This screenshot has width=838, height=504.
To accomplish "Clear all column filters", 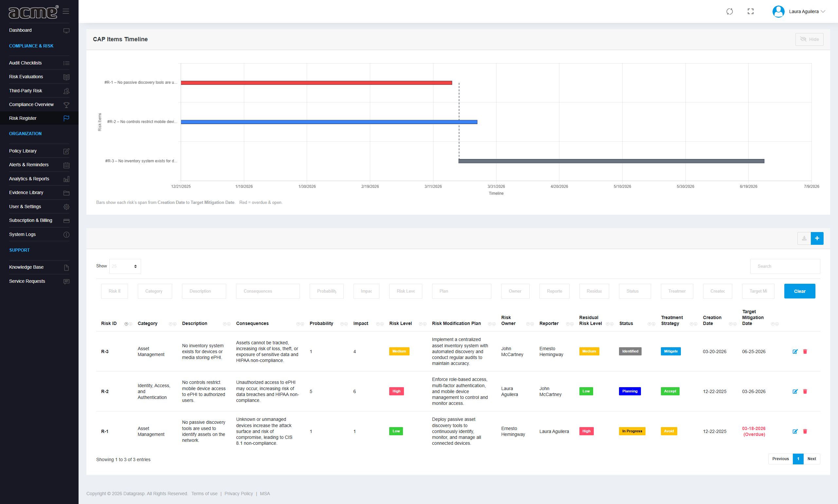I will point(799,291).
